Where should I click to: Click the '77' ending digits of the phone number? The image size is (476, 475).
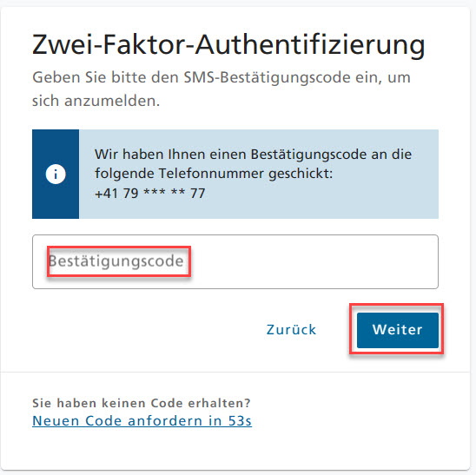pos(198,194)
